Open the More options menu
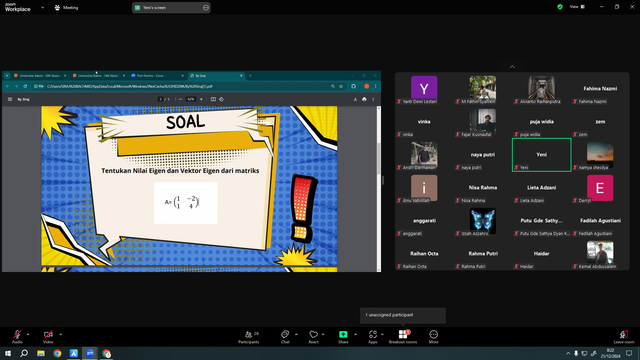640x360 pixels. (x=433, y=337)
